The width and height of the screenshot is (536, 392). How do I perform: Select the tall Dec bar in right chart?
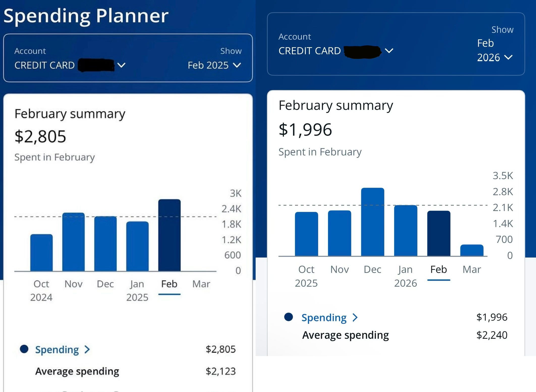click(373, 222)
